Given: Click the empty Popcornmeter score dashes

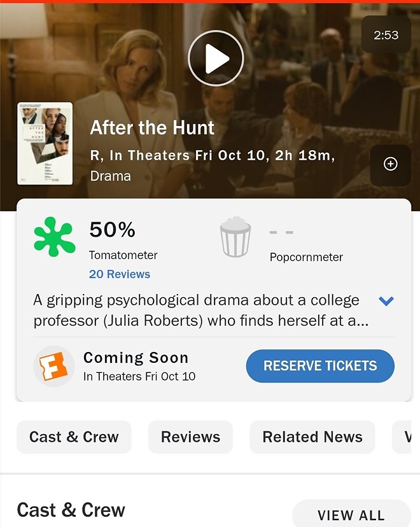Looking at the screenshot, I should [x=281, y=232].
